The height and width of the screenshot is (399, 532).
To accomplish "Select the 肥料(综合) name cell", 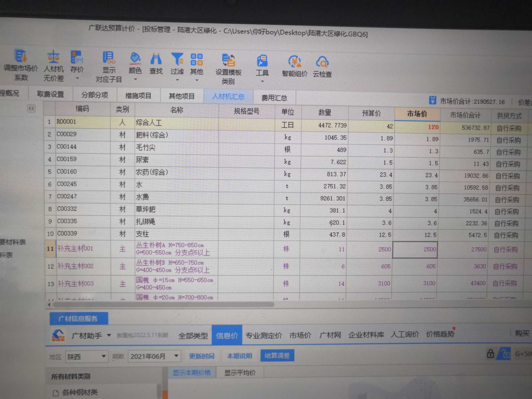I will pyautogui.click(x=177, y=135).
